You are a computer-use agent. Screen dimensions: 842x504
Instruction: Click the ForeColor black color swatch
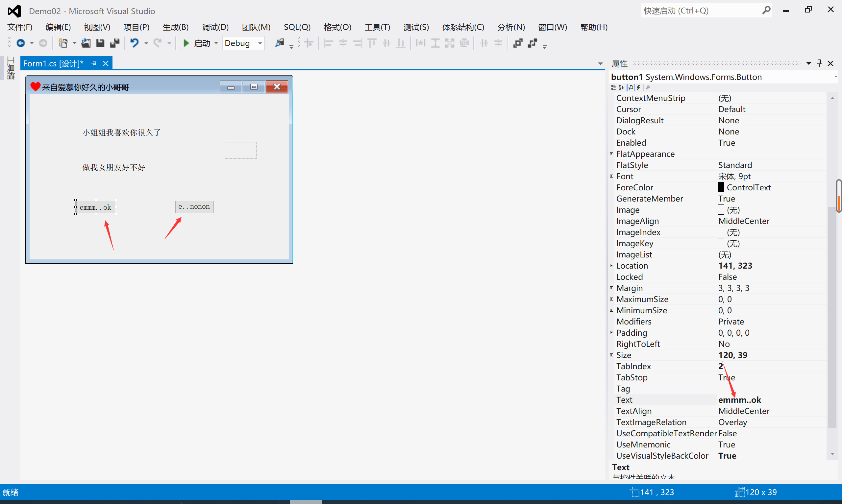(x=721, y=187)
